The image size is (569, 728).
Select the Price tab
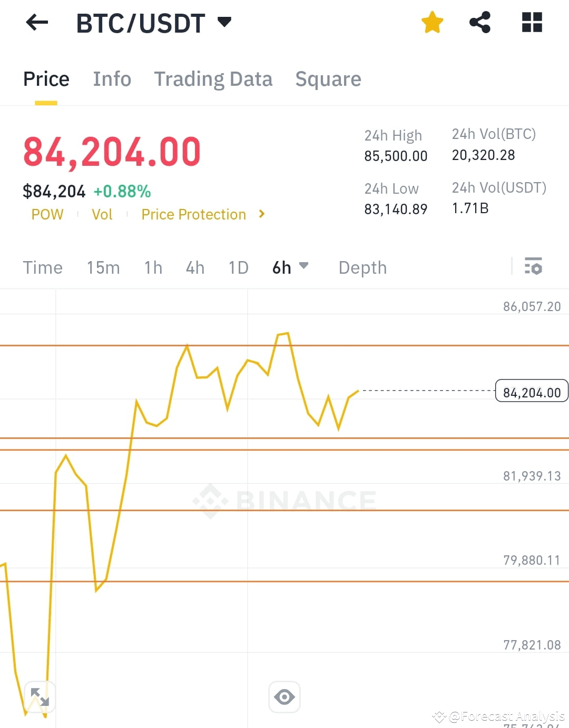click(46, 79)
